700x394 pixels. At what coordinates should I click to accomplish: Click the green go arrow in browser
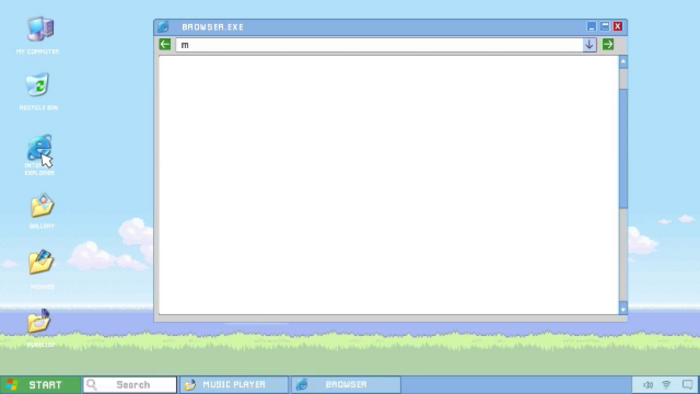608,44
